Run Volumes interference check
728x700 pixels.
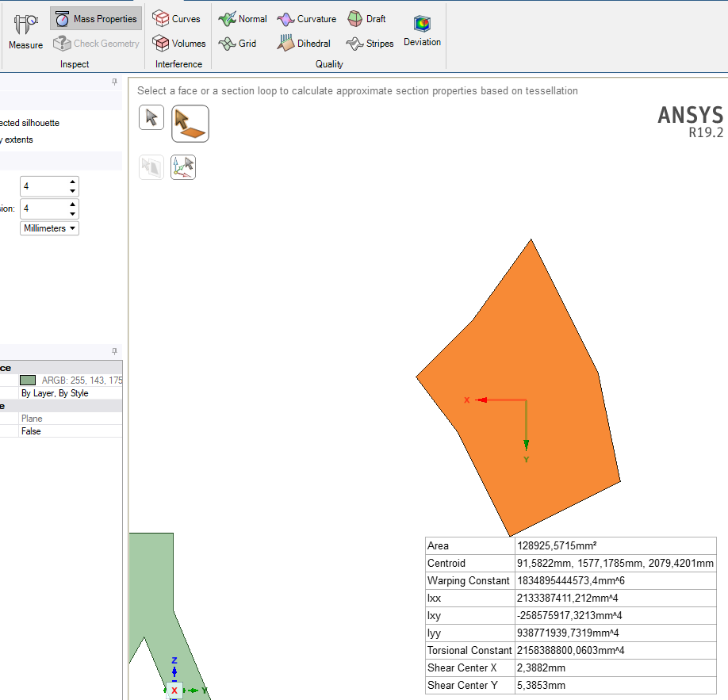click(178, 44)
